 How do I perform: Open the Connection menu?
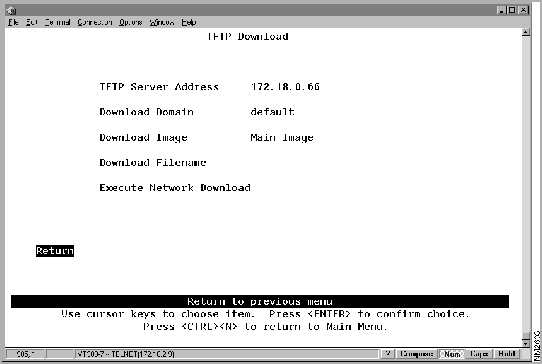click(x=95, y=22)
